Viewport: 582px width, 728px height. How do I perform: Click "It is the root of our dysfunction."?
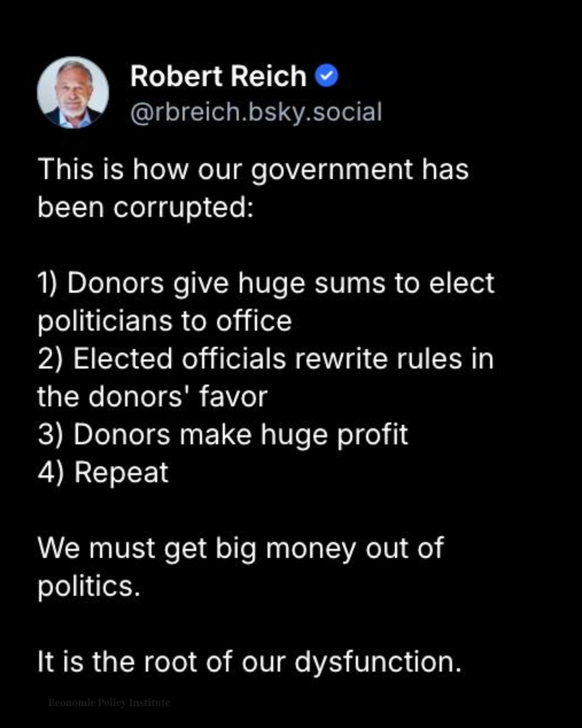tap(249, 662)
